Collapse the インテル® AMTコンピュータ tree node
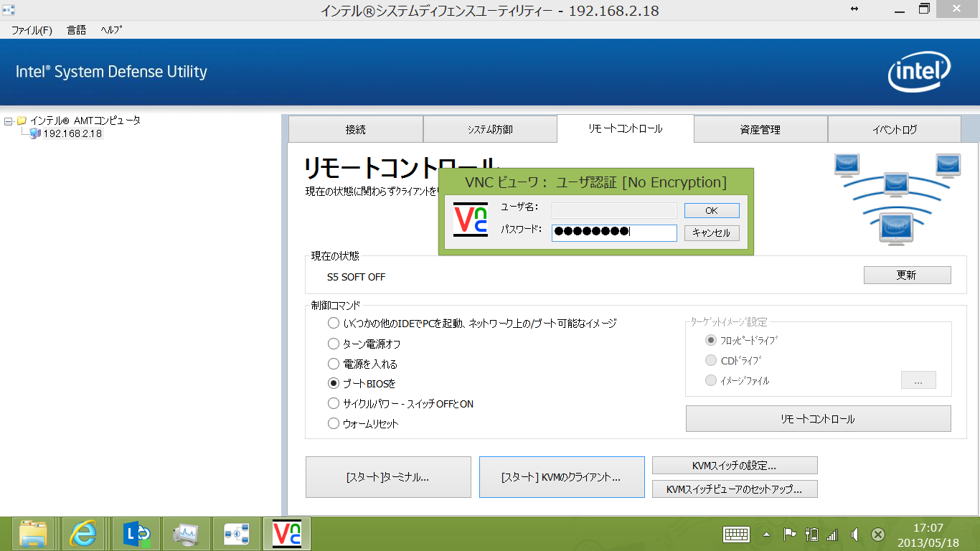Screen dimensions: 980x551 8,121
